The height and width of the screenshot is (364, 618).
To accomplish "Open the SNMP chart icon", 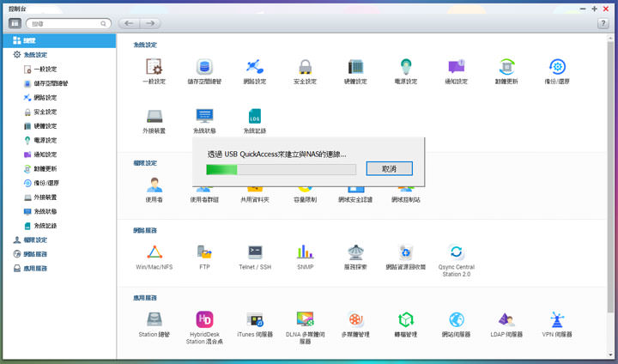I will pyautogui.click(x=305, y=252).
